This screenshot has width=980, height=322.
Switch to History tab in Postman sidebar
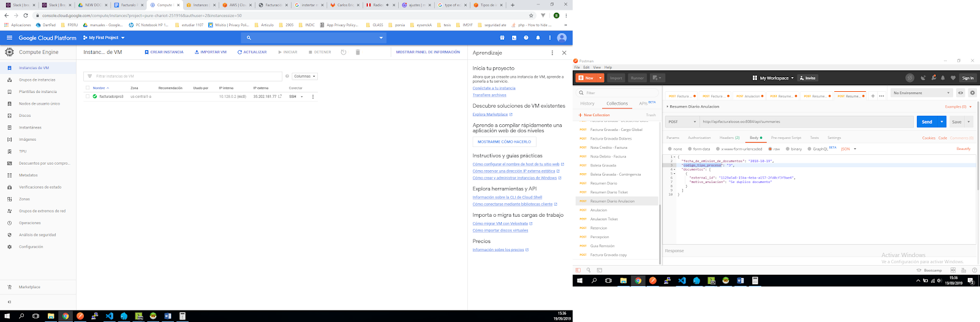pyautogui.click(x=587, y=103)
